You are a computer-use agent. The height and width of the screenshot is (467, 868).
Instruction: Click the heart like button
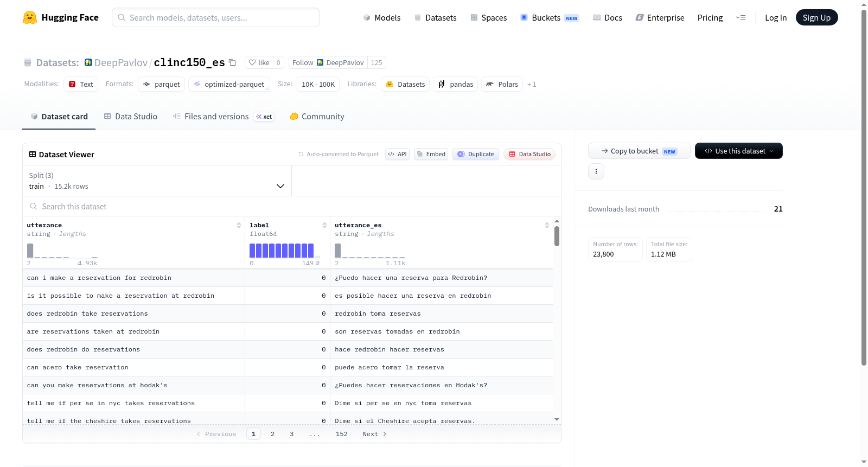259,62
